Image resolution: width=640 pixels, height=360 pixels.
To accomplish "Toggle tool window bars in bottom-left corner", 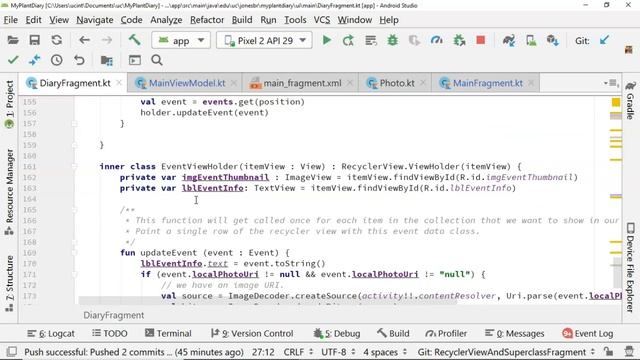I will coord(12,351).
